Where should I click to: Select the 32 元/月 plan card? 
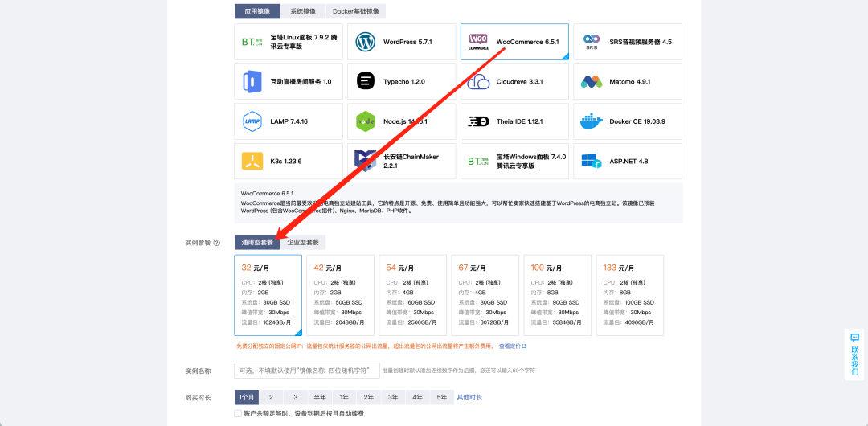pyautogui.click(x=268, y=295)
